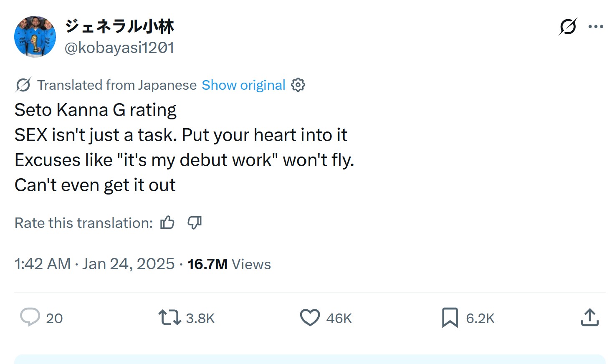Click the reply speech bubble icon
Image resolution: width=612 pixels, height=364 pixels.
[x=30, y=317]
